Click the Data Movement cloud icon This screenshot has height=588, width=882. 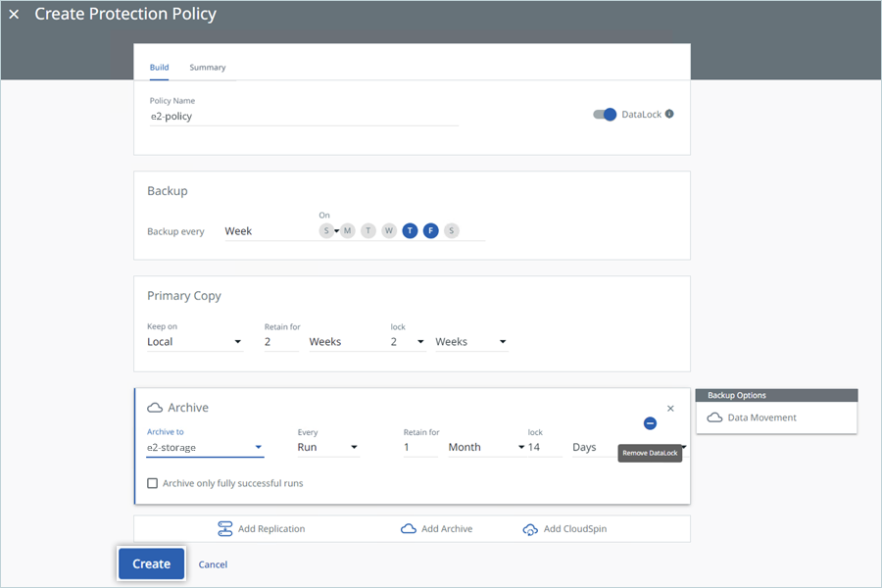coord(714,417)
